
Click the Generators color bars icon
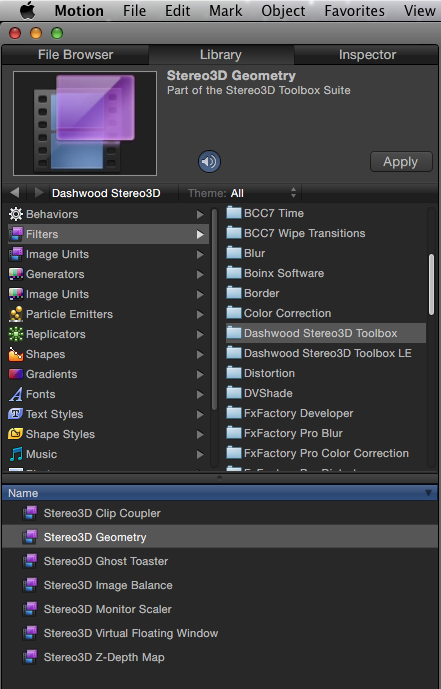pos(16,274)
